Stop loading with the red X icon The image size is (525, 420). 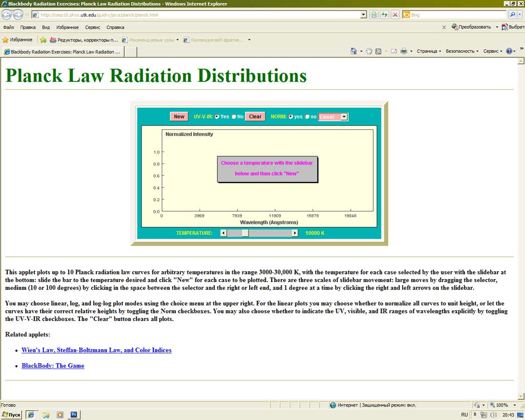coord(395,15)
